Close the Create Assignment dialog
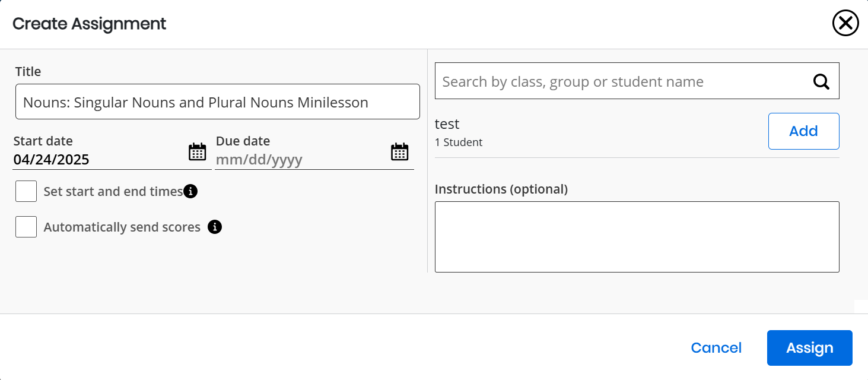This screenshot has height=380, width=868. pos(845,23)
